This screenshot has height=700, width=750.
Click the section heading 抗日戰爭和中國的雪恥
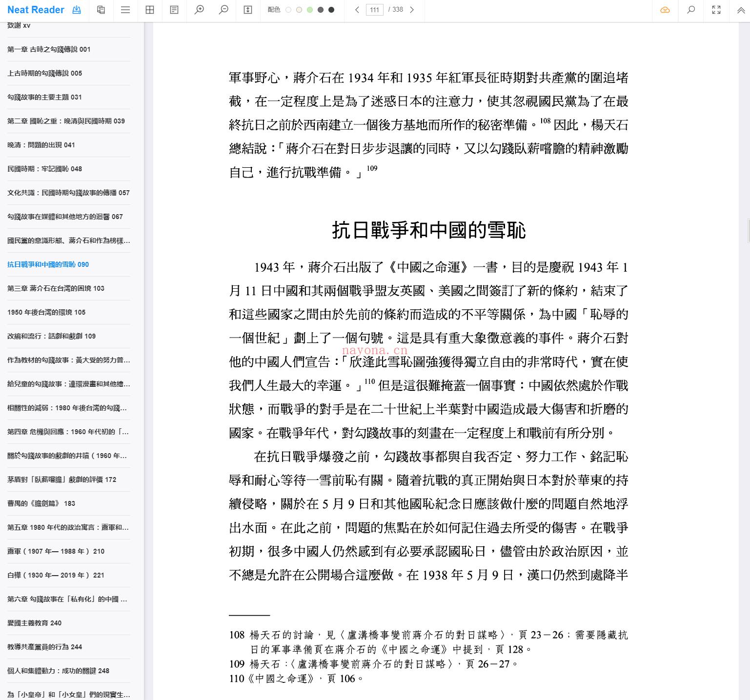click(429, 230)
